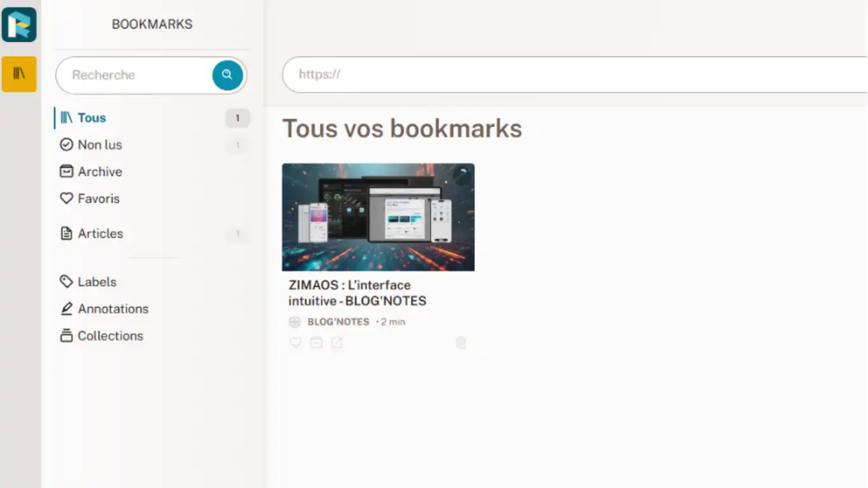Filter by Articles type
The height and width of the screenshot is (488, 868).
click(x=100, y=234)
